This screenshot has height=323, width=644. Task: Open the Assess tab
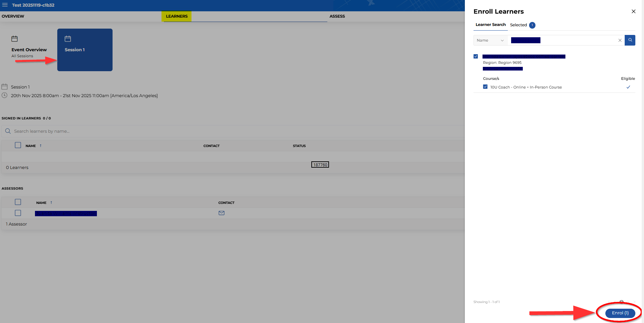point(337,16)
